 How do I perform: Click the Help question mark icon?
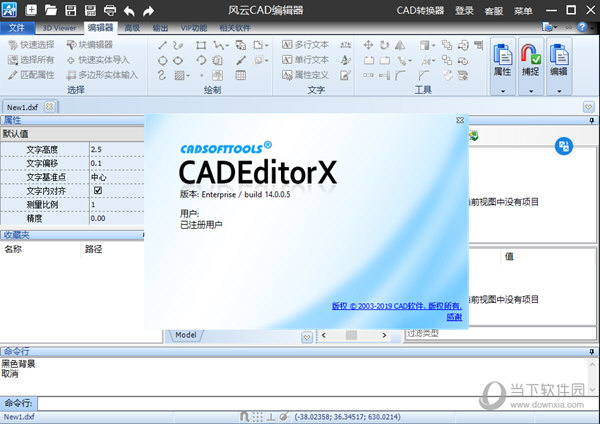coord(582,27)
